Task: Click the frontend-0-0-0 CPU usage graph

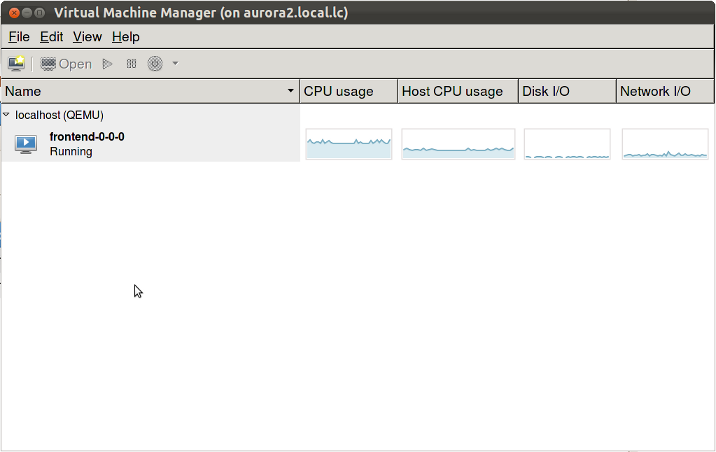Action: tap(348, 144)
